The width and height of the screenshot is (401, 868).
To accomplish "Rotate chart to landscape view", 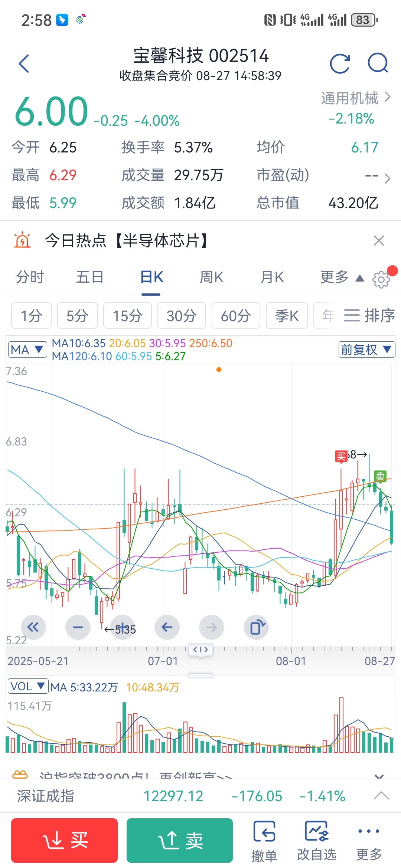I will click(257, 627).
